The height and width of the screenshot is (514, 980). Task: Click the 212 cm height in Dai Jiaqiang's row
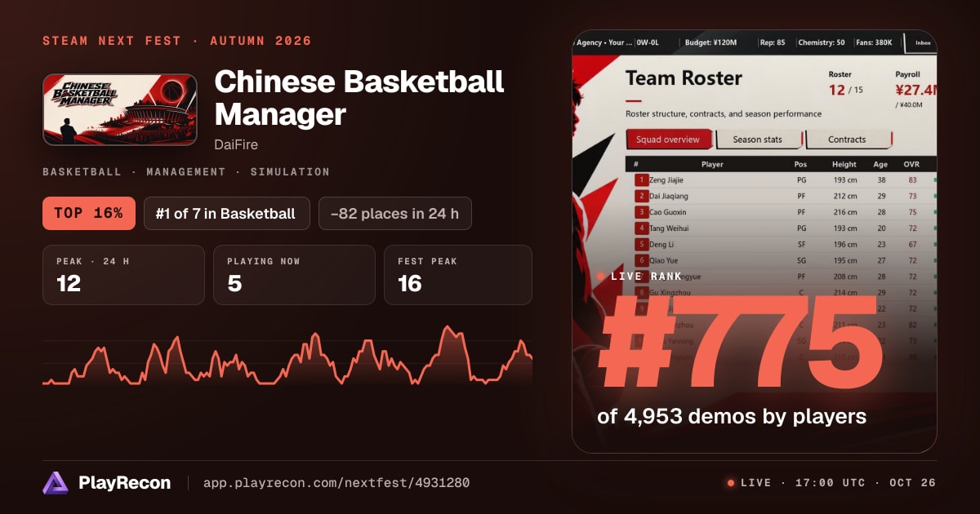coord(845,196)
